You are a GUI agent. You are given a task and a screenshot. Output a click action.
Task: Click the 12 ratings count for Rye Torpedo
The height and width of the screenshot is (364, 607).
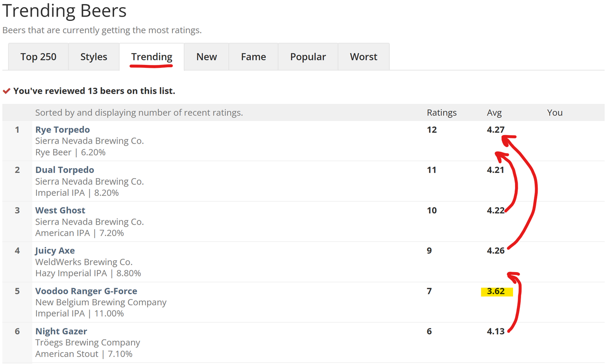click(x=432, y=129)
